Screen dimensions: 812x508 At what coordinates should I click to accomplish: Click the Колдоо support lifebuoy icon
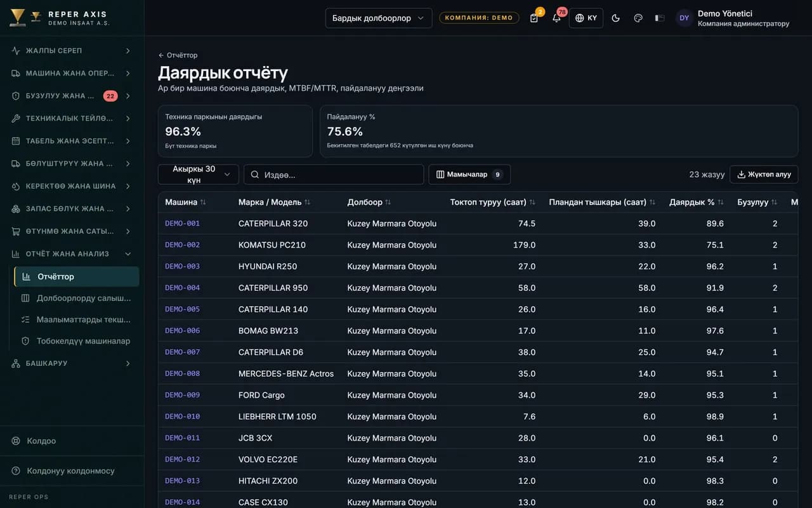point(16,441)
